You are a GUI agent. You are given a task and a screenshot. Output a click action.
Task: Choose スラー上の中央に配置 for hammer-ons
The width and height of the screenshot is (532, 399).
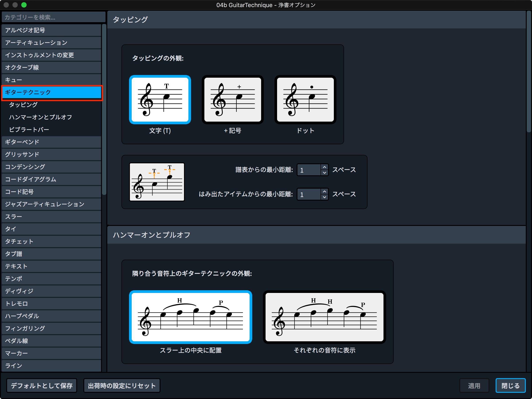190,317
